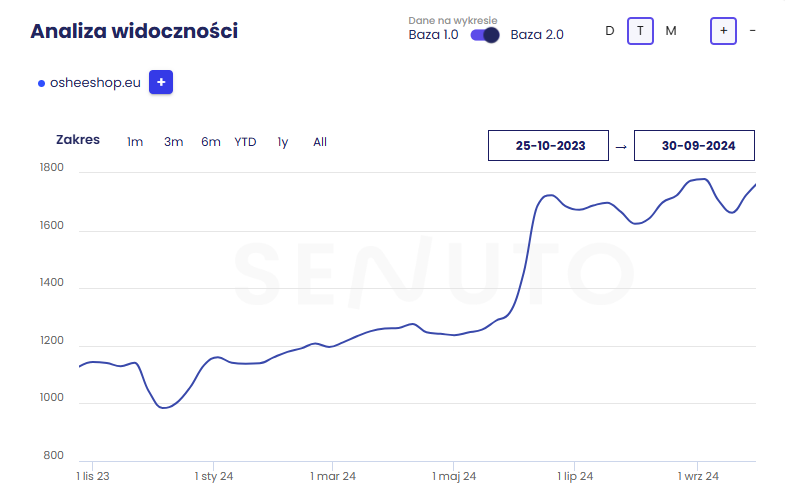Click the Baza 1.0 label
Image resolution: width=785 pixels, height=495 pixels.
tap(433, 35)
